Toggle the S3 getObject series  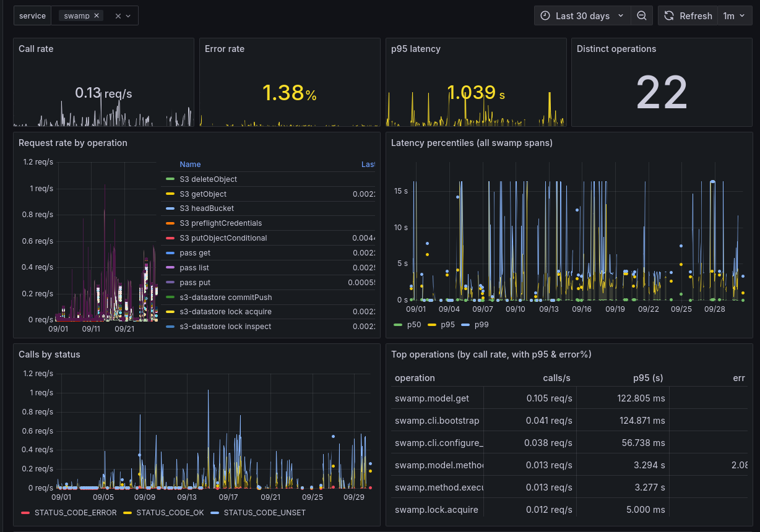pos(203,194)
